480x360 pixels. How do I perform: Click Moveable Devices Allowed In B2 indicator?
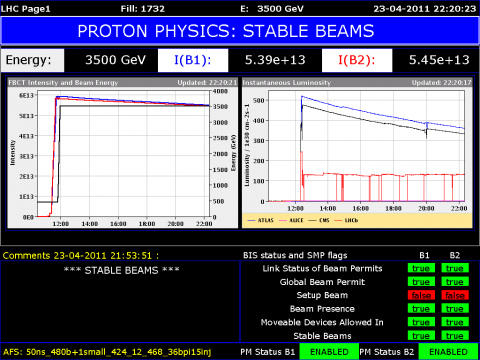pyautogui.click(x=455, y=322)
